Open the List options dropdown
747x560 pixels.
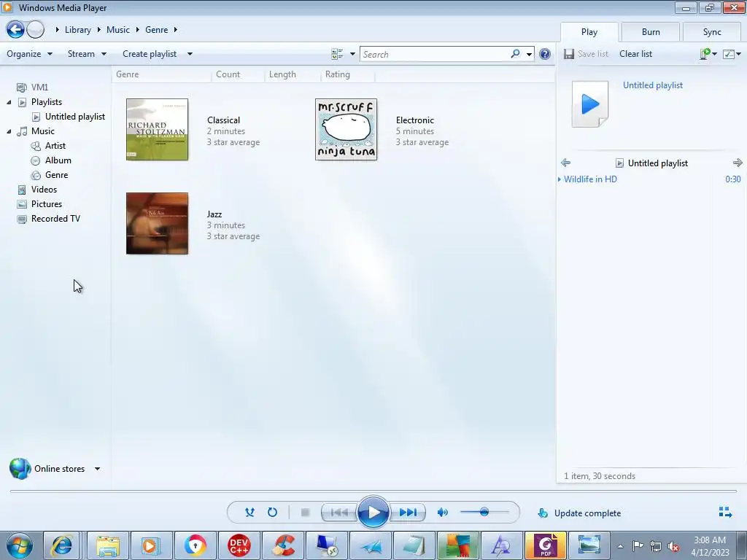click(x=732, y=54)
